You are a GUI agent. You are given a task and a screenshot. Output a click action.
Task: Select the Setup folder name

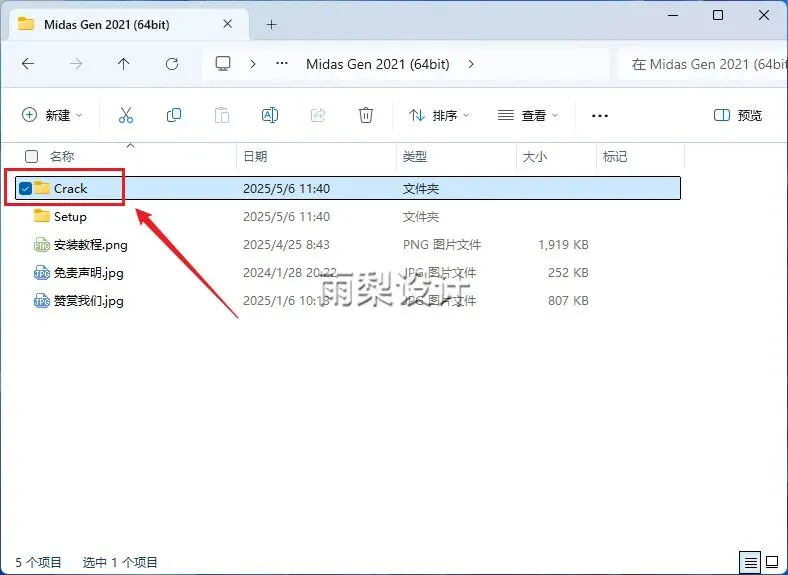pyautogui.click(x=70, y=217)
